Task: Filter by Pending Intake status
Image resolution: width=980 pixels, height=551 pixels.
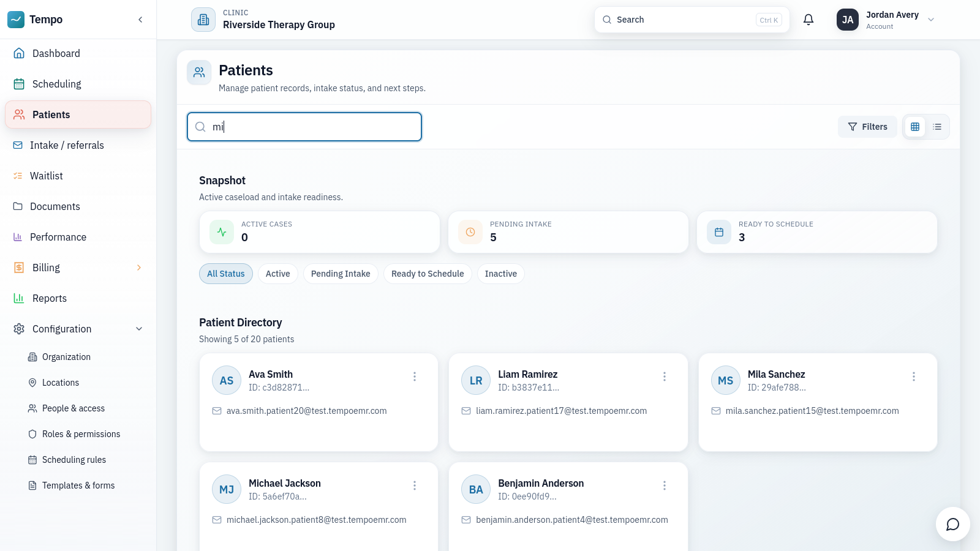Action: [x=341, y=274]
